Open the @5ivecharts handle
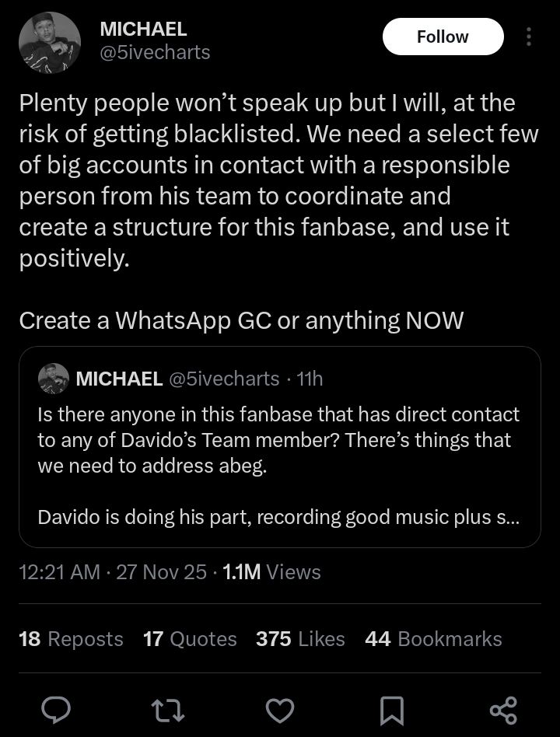The image size is (560, 737). tap(156, 53)
